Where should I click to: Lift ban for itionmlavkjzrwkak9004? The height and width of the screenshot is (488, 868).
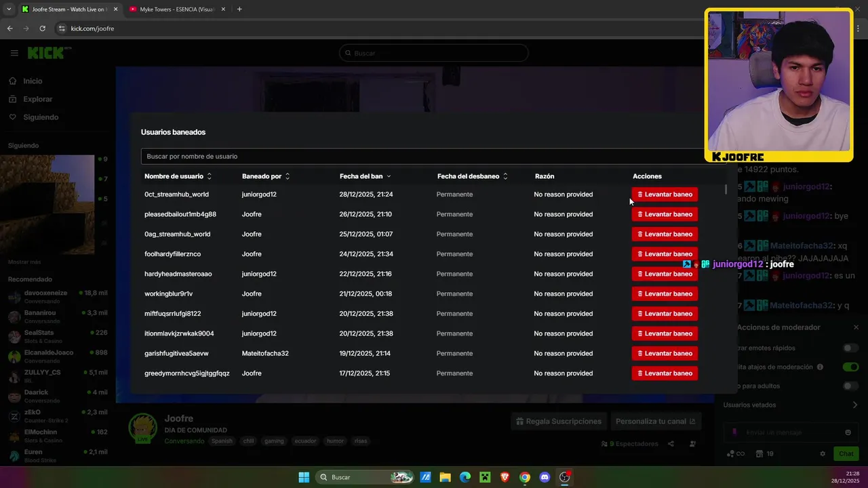(x=665, y=333)
